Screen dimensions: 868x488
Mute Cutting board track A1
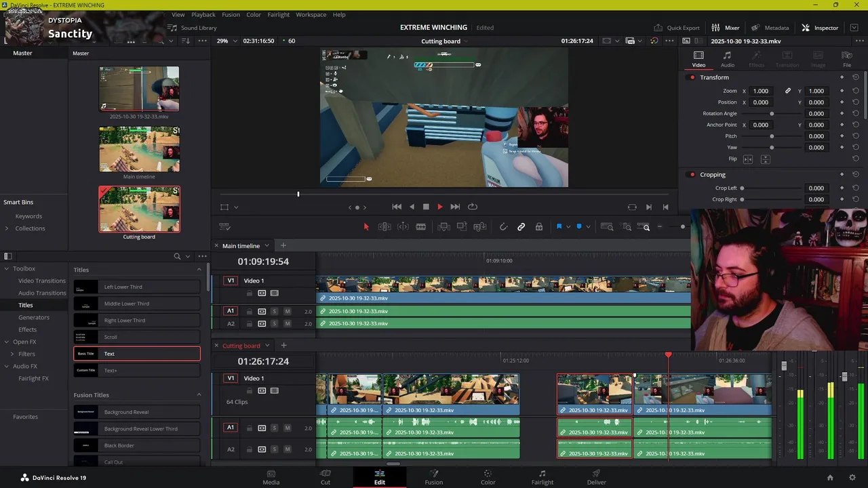click(x=288, y=428)
